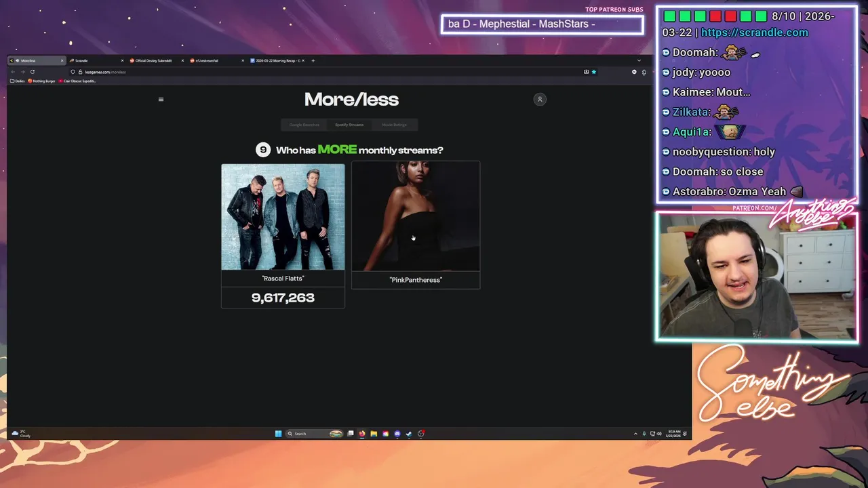Select the Spotify Streams category
Image resolution: width=868 pixels, height=488 pixels.
pos(349,125)
